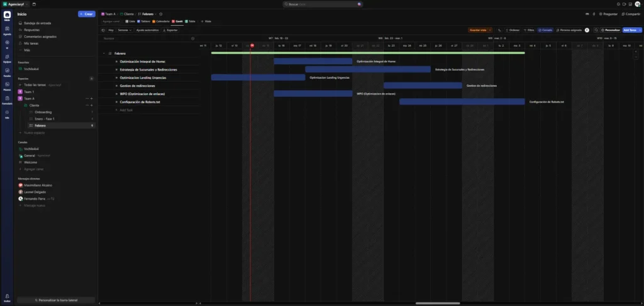Open the user avatar at the top right

(x=638, y=4)
